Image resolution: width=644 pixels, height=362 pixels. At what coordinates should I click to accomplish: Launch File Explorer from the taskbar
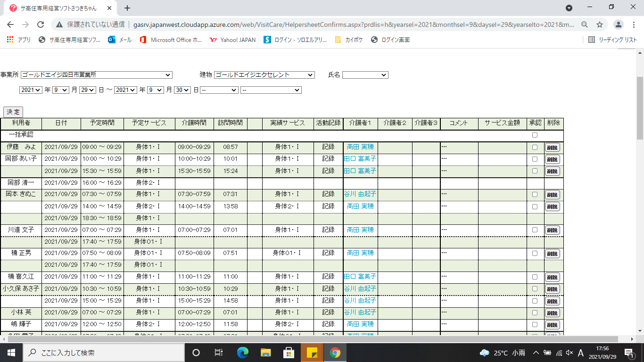tap(266, 353)
